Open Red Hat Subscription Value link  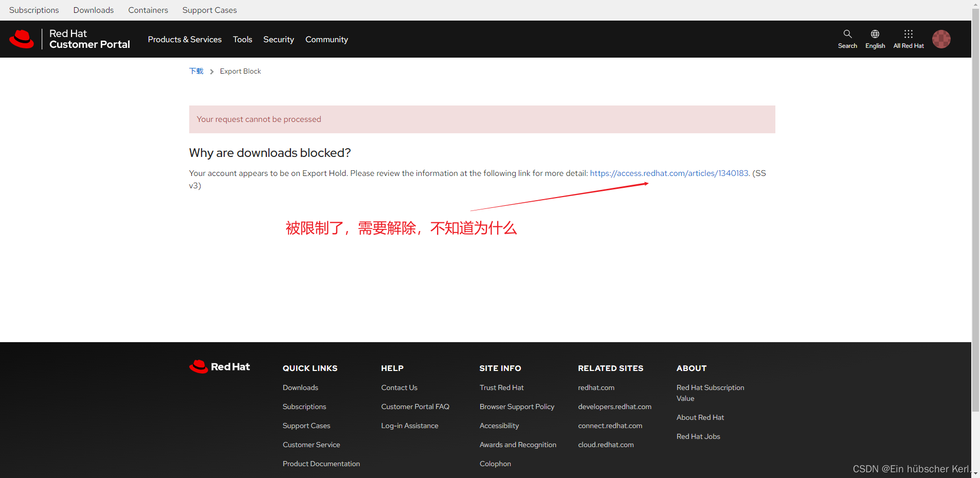pos(710,393)
